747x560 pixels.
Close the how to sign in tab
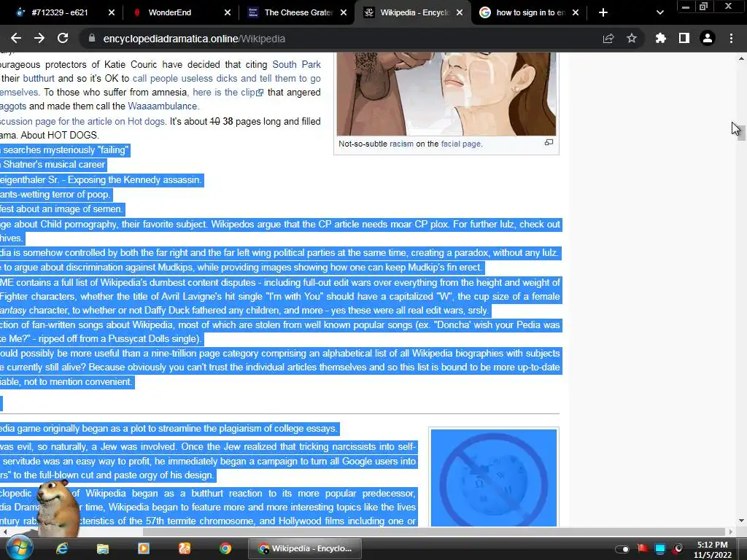[x=576, y=12]
